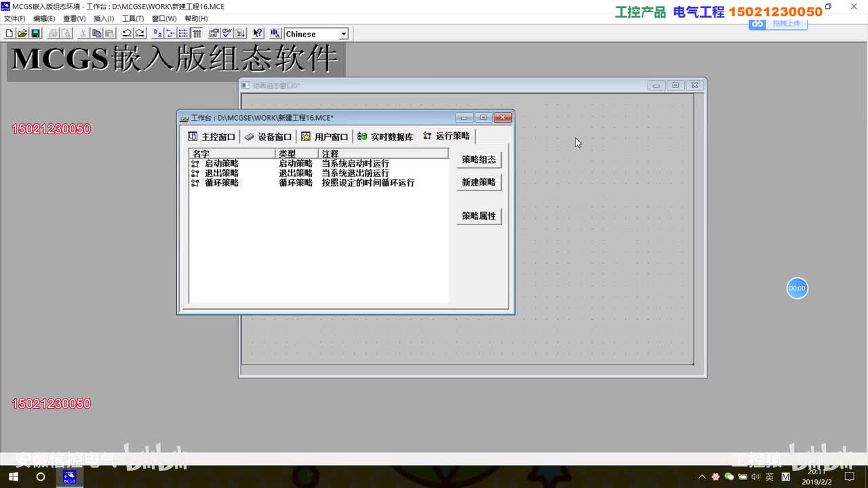Open the workbench window toolbar icon
This screenshot has height=488, width=868.
click(x=214, y=33)
